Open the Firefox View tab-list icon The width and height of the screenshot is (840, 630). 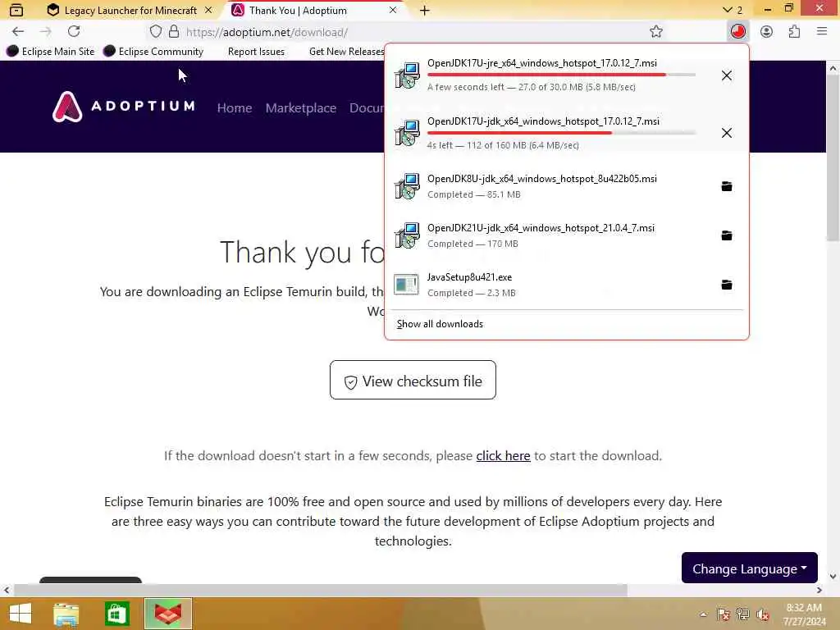(16, 10)
